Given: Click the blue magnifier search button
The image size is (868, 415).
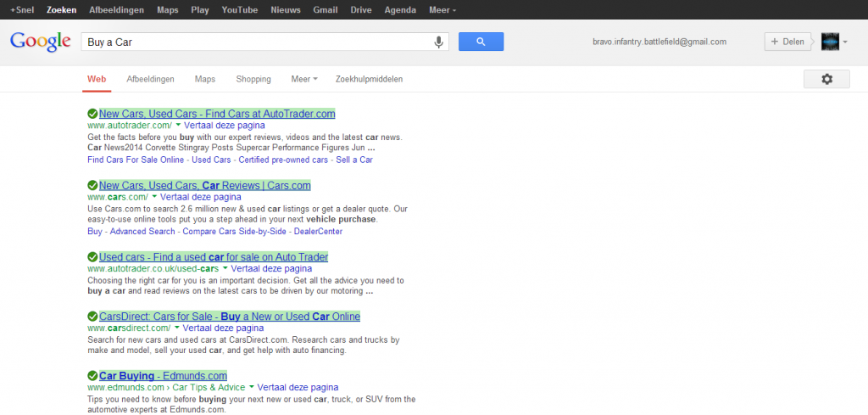Looking at the screenshot, I should tap(481, 42).
